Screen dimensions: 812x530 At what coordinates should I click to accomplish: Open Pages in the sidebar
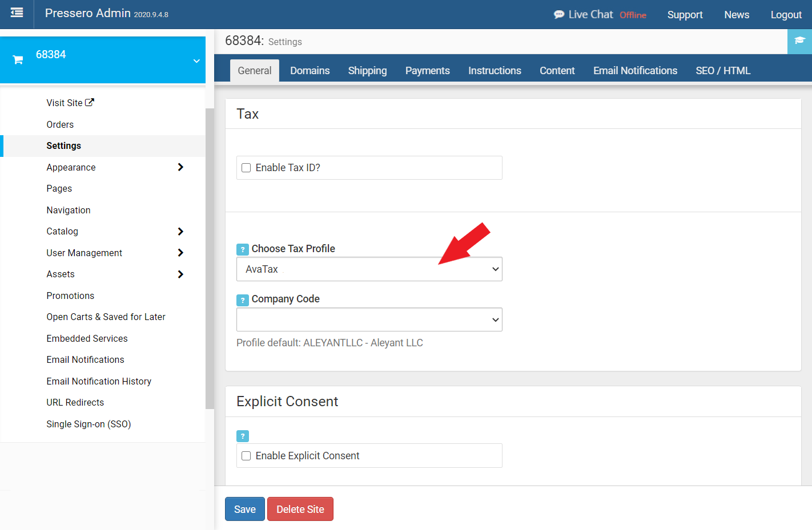pyautogui.click(x=59, y=189)
